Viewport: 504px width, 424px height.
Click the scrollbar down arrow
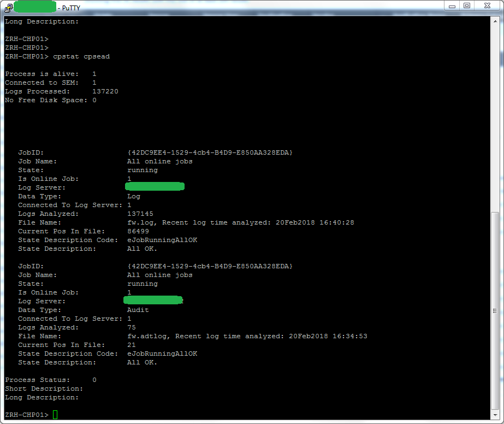[x=495, y=415]
